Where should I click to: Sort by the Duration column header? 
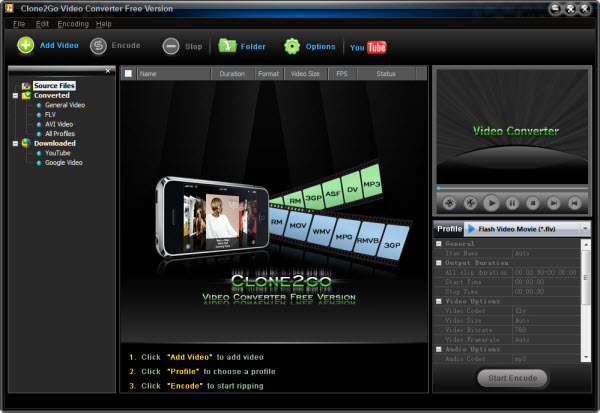point(232,73)
